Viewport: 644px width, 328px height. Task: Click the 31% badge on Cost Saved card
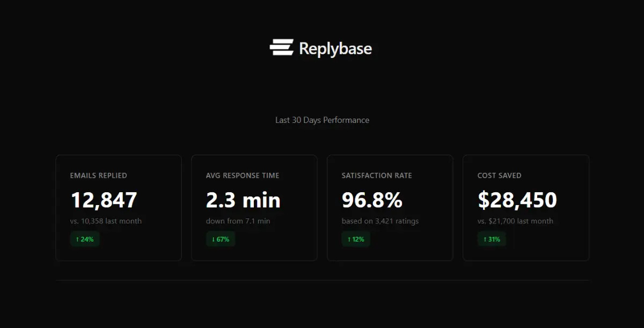point(491,239)
